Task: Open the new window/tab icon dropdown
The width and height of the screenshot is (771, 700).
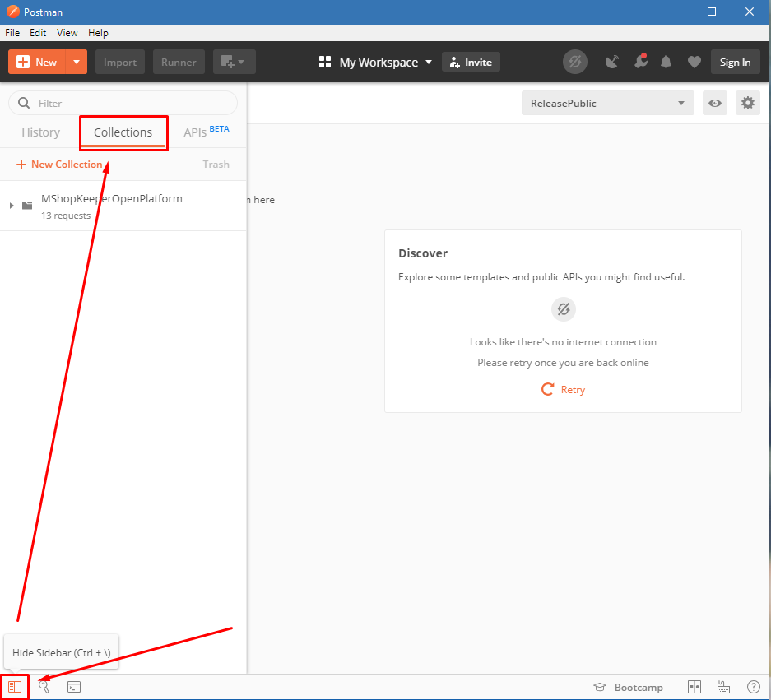Action: coord(234,62)
